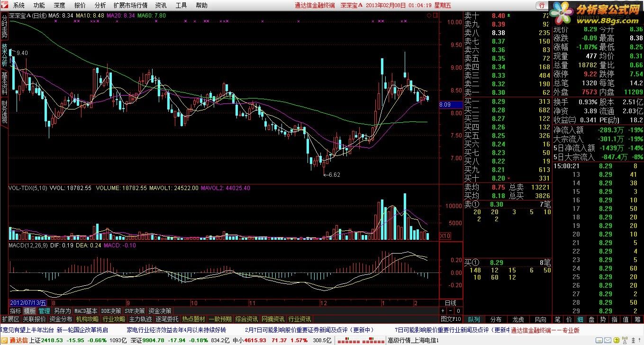This screenshot has height=345, width=644.
Task: Click the keyboard icon in status bar
Action: click(x=599, y=340)
